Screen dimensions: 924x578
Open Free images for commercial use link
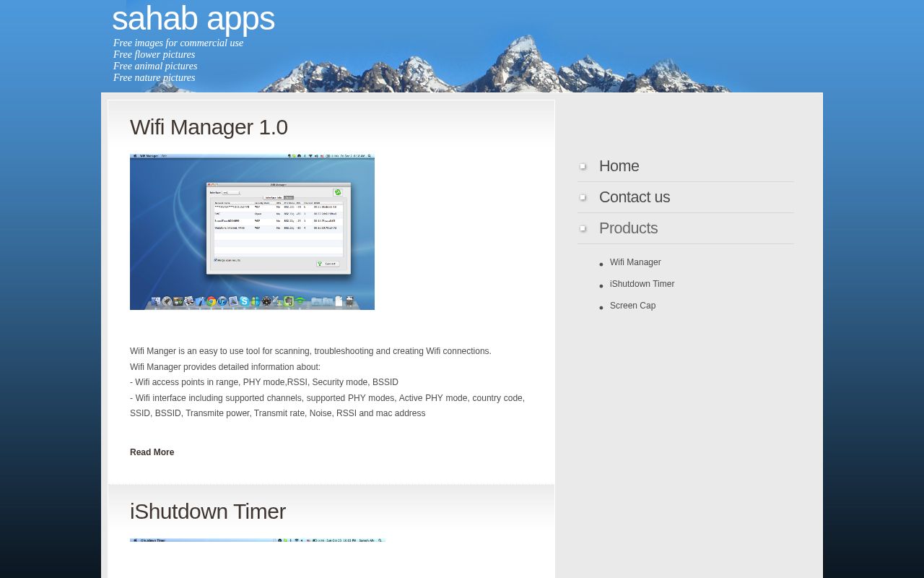(178, 43)
